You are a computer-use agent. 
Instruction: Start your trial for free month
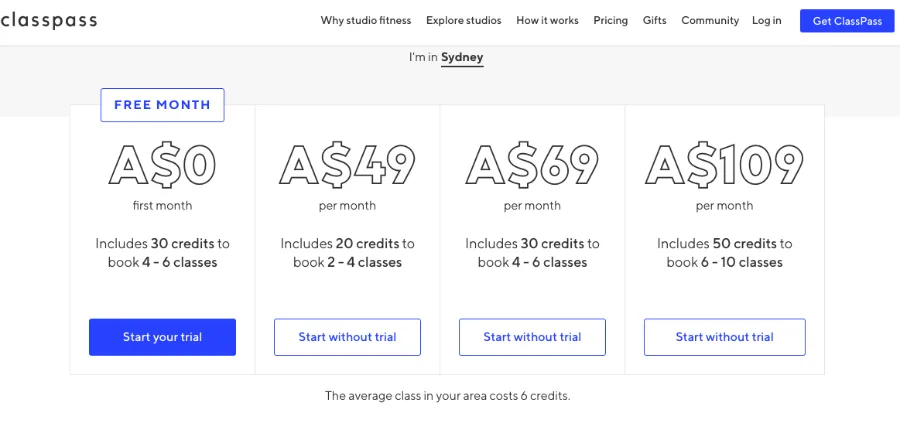pyautogui.click(x=162, y=337)
